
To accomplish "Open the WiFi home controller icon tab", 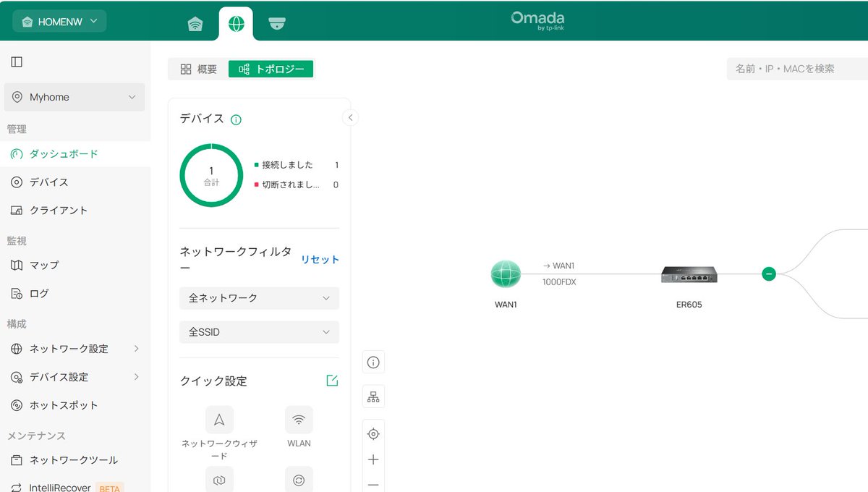I will click(x=195, y=24).
